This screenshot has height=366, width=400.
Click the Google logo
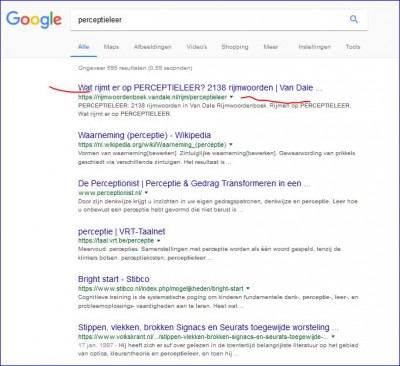34,20
